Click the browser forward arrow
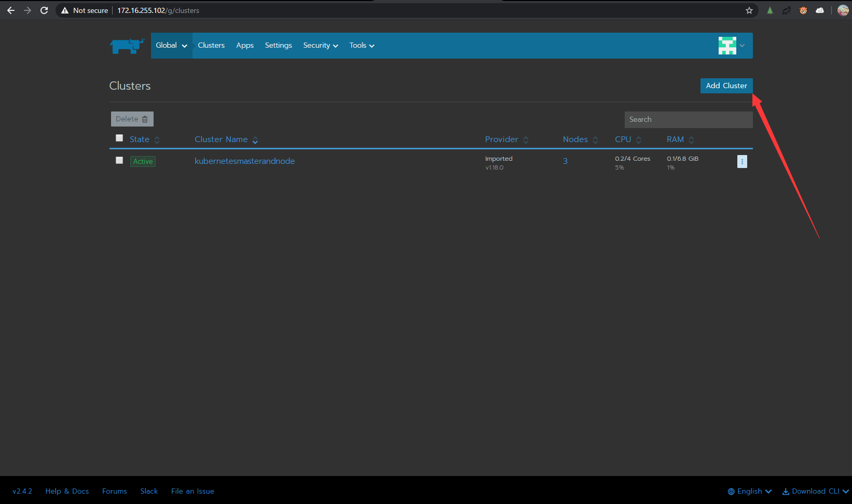The height and width of the screenshot is (504, 852). [x=28, y=10]
